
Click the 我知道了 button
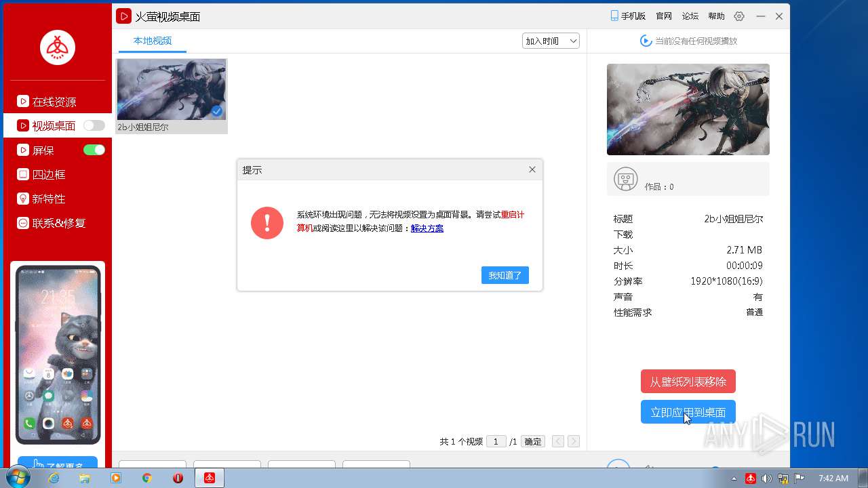tap(505, 275)
